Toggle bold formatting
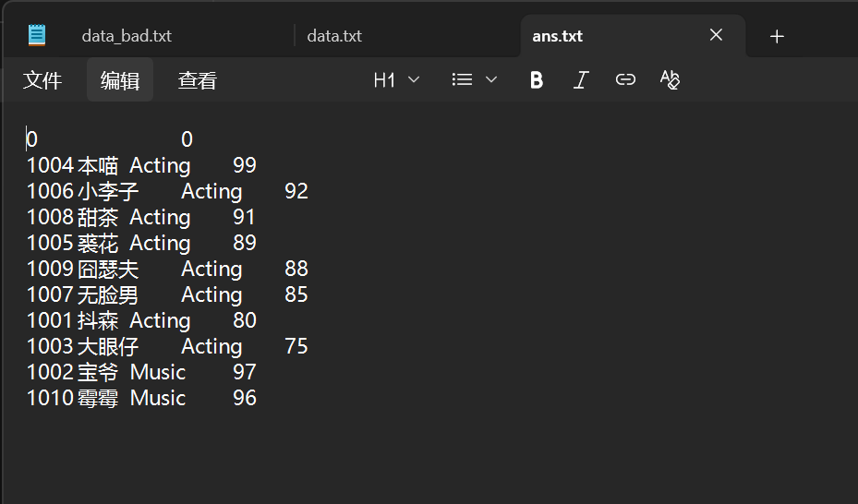 537,80
